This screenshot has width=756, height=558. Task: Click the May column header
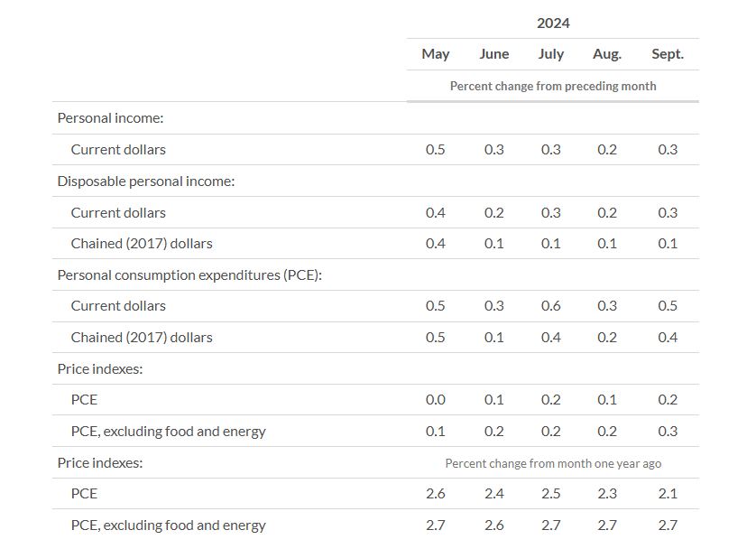click(x=436, y=54)
